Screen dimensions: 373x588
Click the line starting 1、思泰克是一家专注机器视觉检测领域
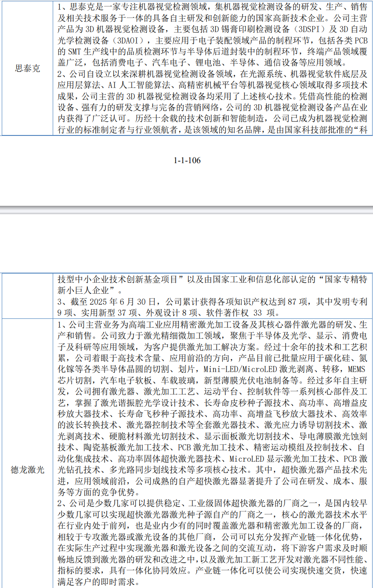point(213,7)
